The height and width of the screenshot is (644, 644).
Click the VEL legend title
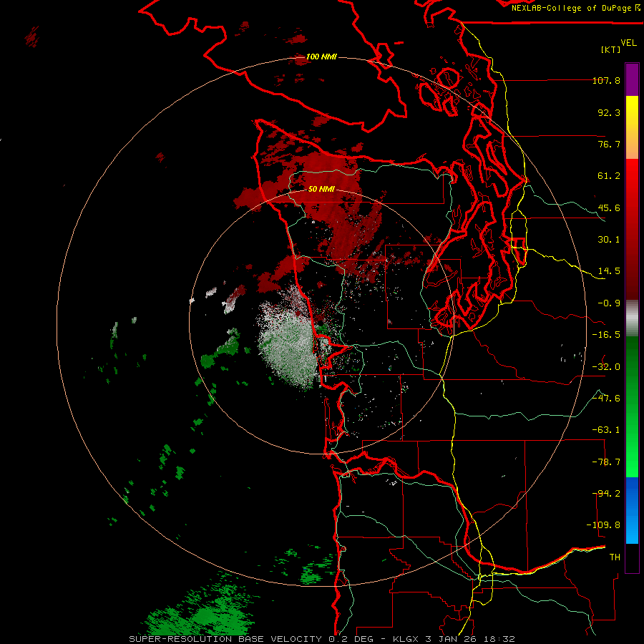click(628, 43)
